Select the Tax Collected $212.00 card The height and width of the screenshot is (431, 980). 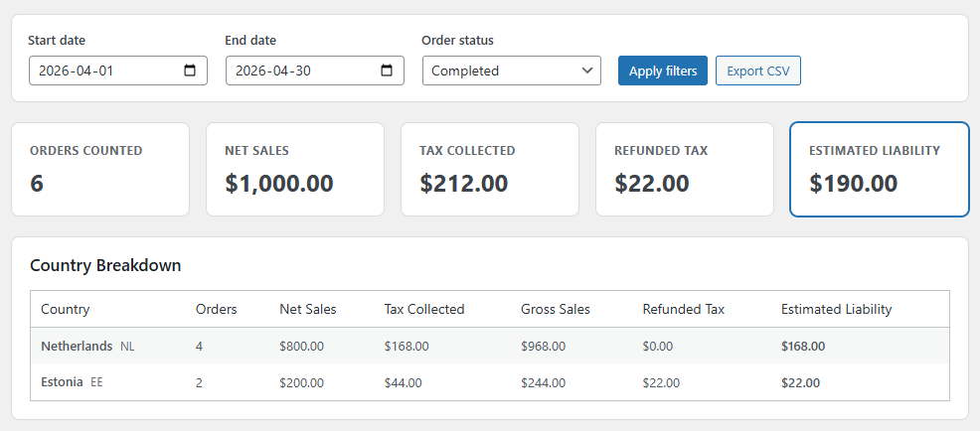tap(490, 169)
